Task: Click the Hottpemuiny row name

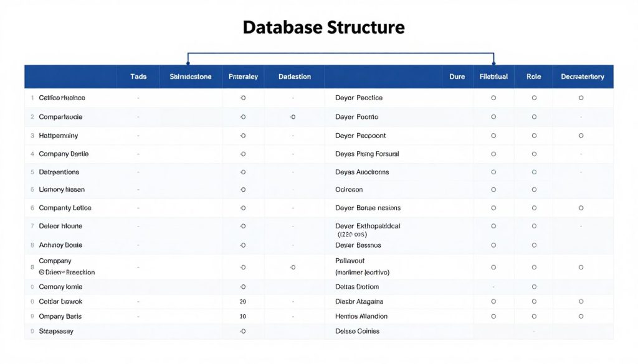Action: point(58,136)
